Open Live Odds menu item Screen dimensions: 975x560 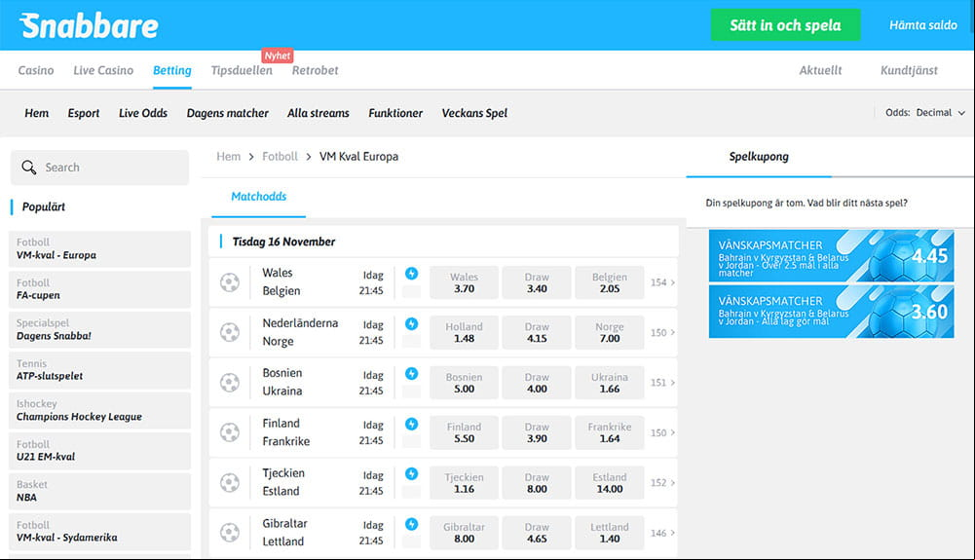click(x=143, y=113)
